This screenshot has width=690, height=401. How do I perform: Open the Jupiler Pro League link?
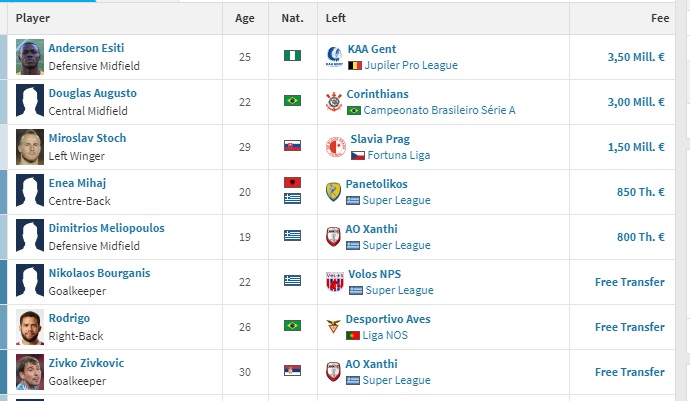[x=411, y=65]
